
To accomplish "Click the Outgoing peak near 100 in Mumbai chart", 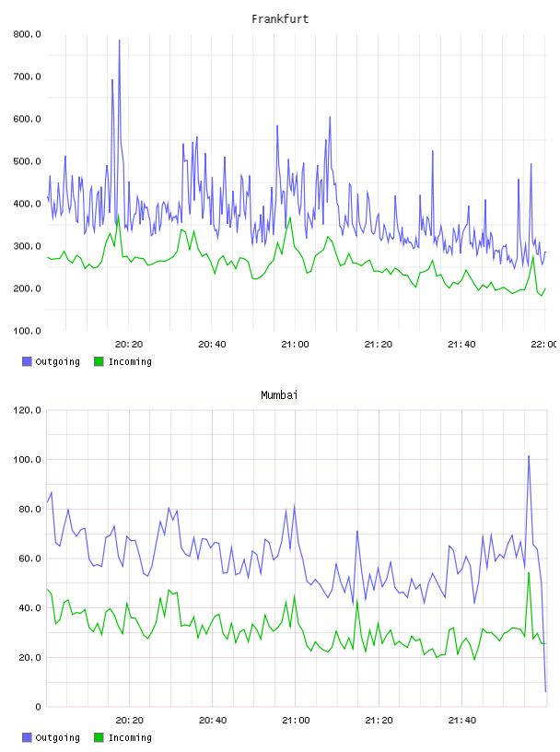I will tap(529, 456).
